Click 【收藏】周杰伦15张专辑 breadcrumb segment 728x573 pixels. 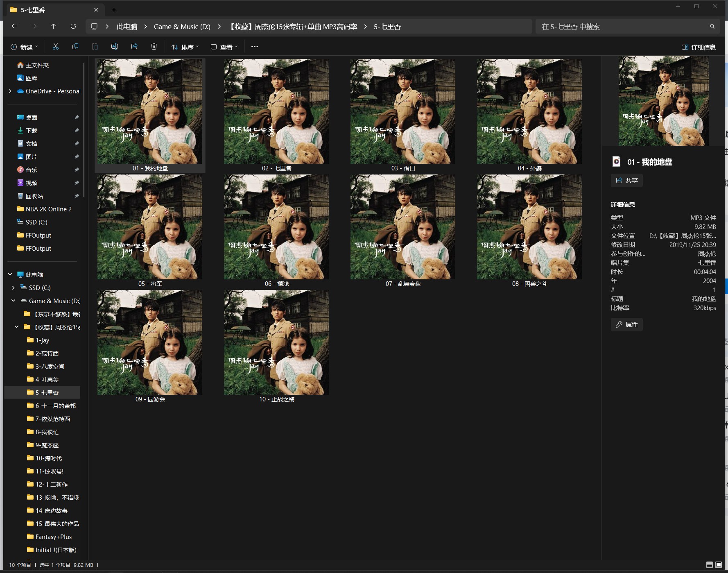click(292, 27)
